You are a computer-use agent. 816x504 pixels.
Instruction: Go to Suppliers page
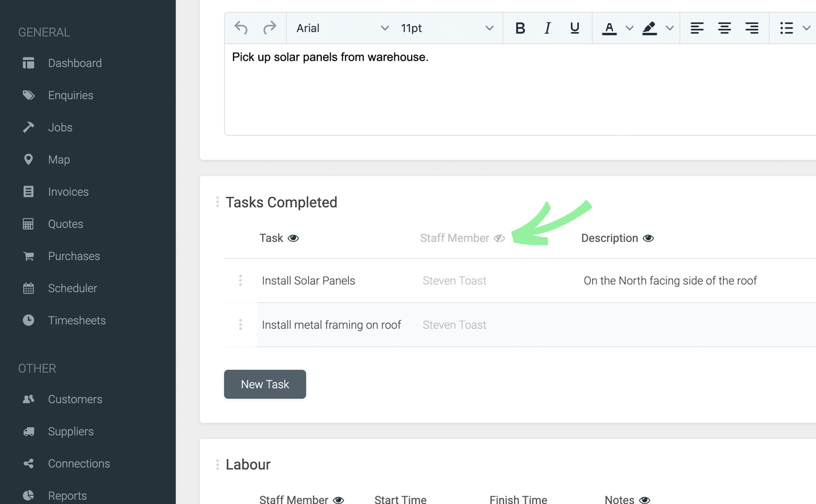point(71,432)
